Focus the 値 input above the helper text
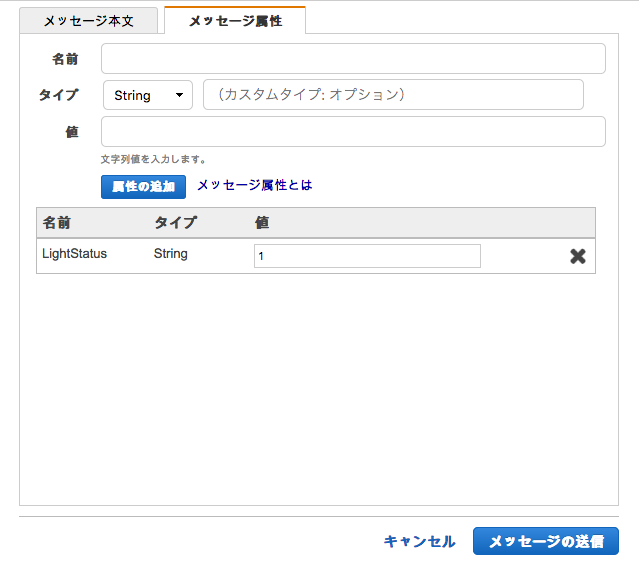Image resolution: width=639 pixels, height=564 pixels. click(353, 132)
